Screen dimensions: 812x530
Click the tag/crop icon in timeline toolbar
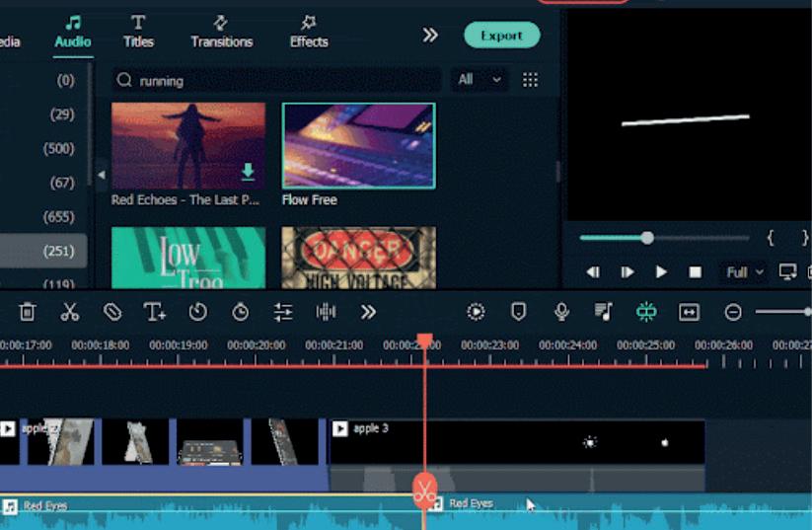(112, 312)
